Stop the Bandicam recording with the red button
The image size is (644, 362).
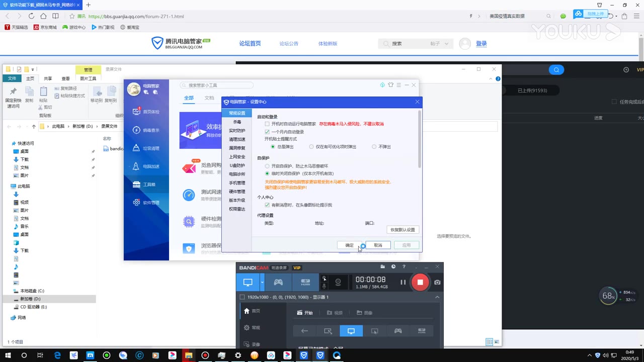pyautogui.click(x=420, y=283)
